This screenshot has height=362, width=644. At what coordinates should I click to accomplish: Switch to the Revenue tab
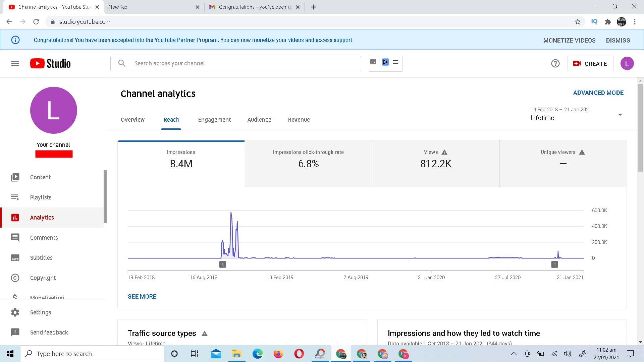tap(299, 120)
